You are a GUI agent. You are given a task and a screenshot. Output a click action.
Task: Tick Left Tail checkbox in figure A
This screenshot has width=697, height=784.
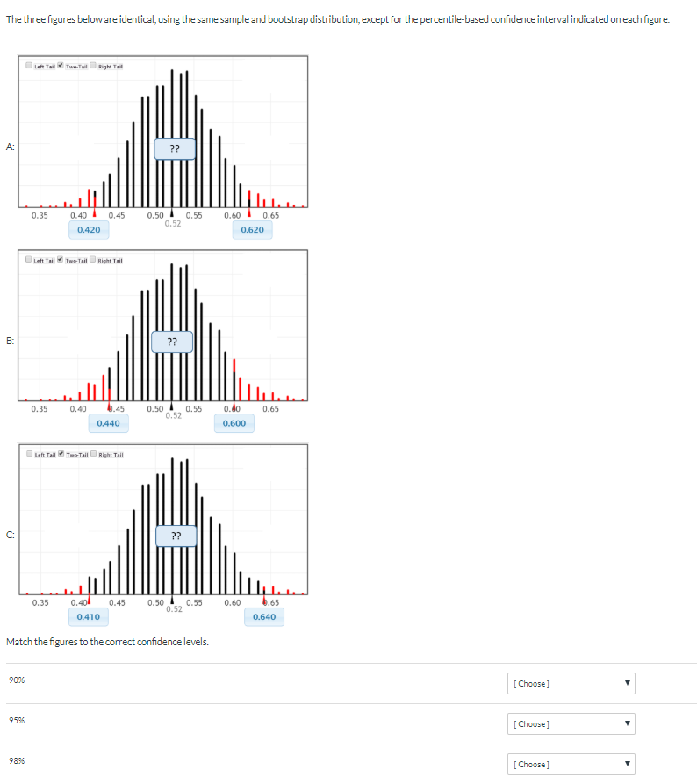click(x=29, y=65)
